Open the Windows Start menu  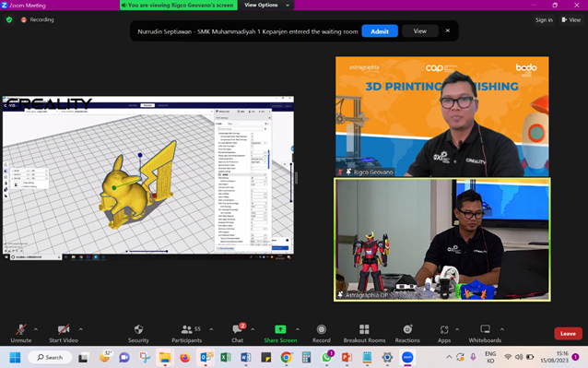coord(15,358)
